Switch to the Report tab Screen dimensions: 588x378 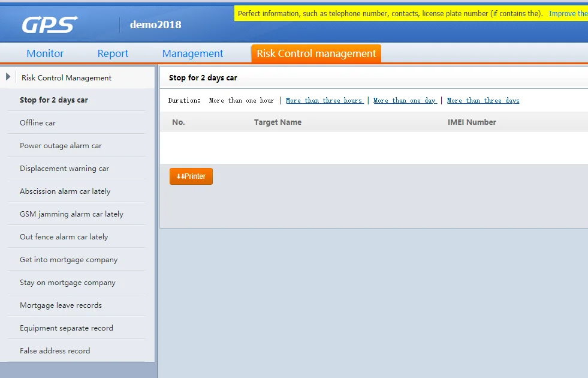tap(113, 53)
